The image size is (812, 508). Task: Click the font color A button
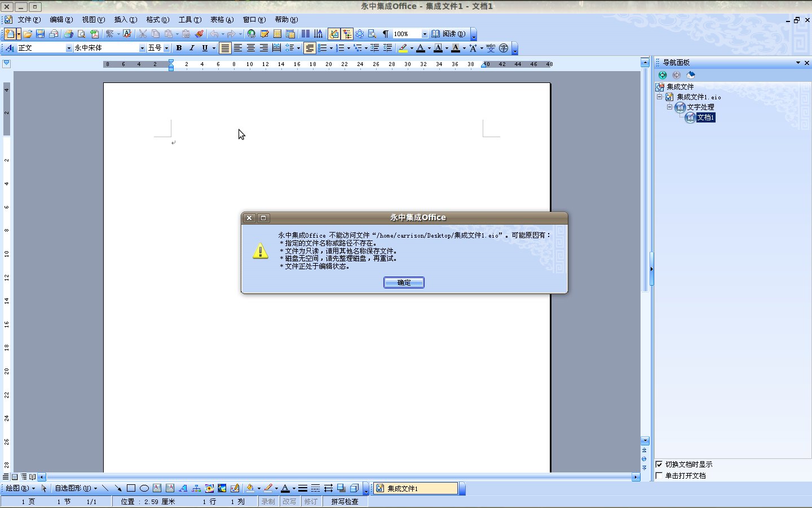(x=420, y=48)
